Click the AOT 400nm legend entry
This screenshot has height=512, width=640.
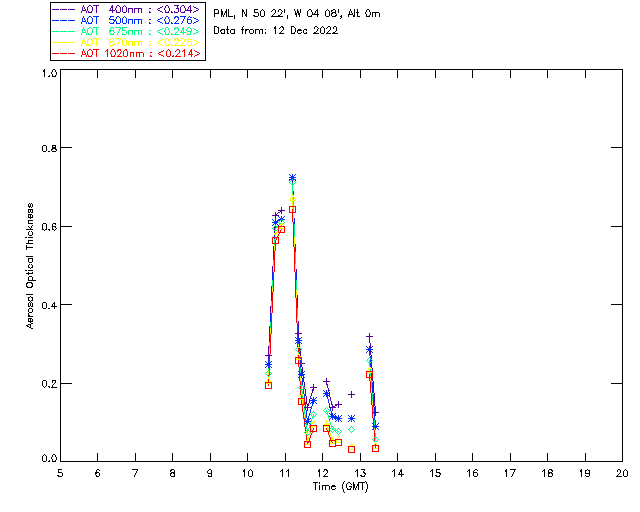coord(127,9)
